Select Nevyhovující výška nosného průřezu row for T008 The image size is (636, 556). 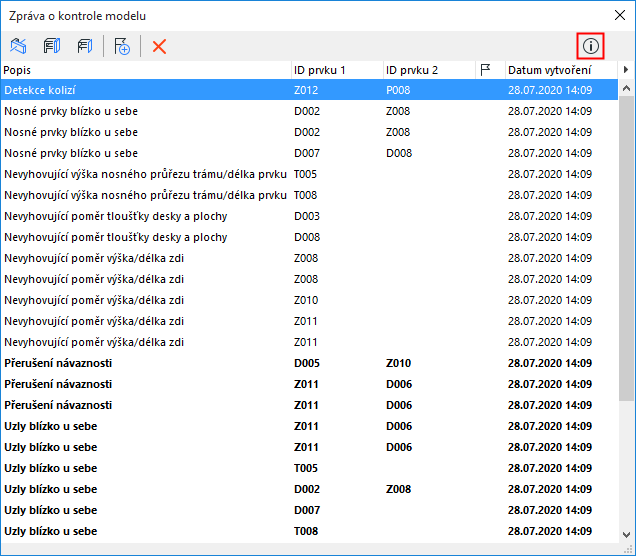click(309, 195)
